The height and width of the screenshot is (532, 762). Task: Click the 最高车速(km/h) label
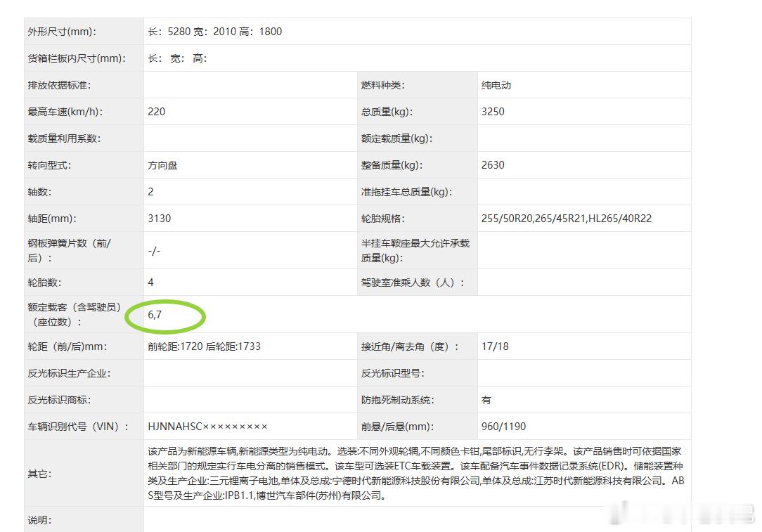coord(65,112)
